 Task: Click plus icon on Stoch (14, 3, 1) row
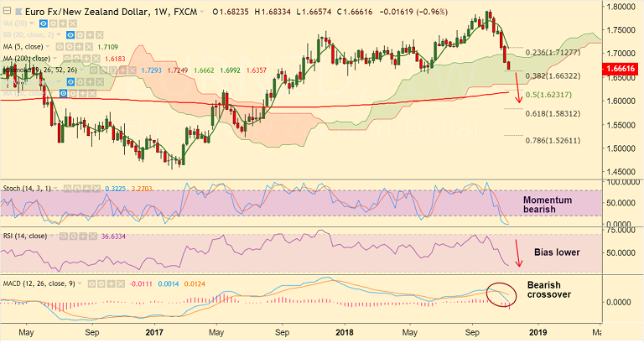point(86,189)
